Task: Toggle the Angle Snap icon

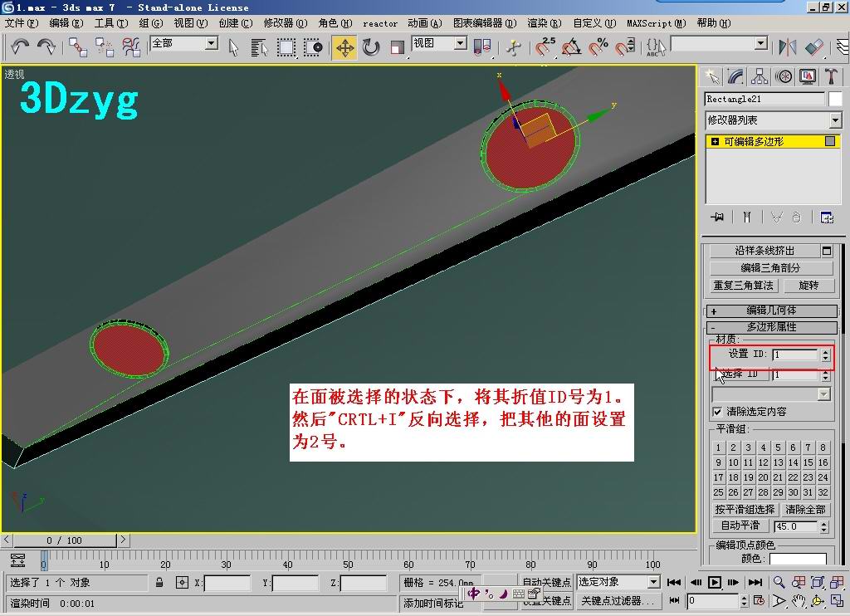Action: pos(571,47)
